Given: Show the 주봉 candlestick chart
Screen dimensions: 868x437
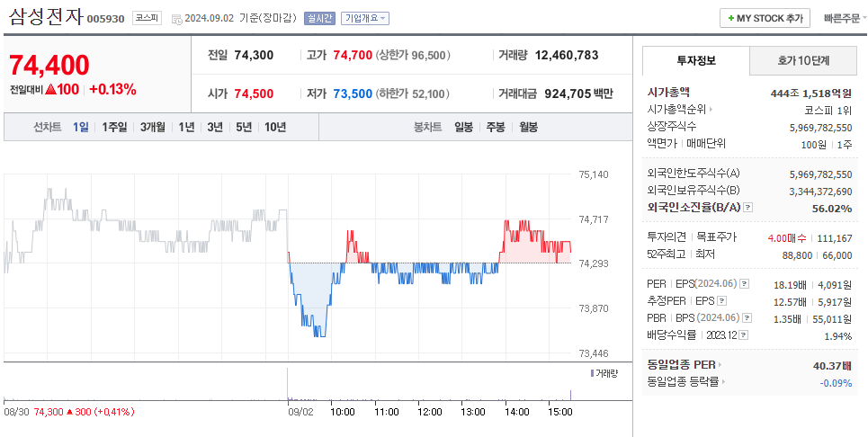Looking at the screenshot, I should click(x=496, y=127).
